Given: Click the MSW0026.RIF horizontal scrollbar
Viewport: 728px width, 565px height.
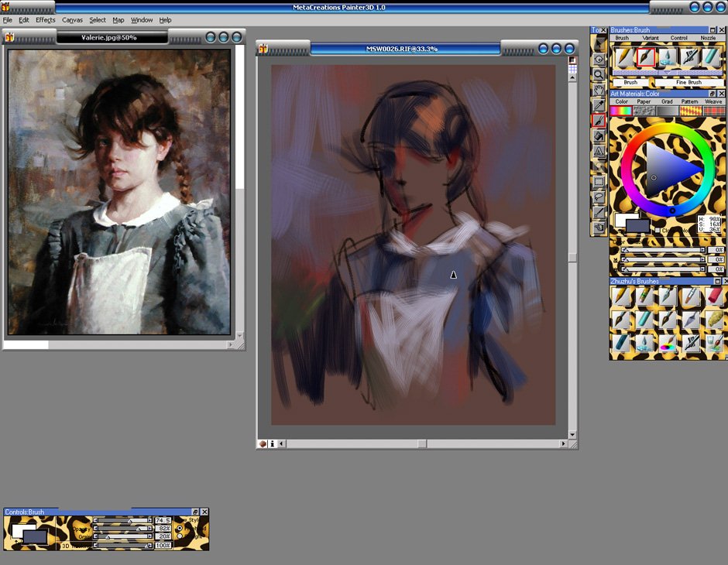Looking at the screenshot, I should (x=422, y=444).
